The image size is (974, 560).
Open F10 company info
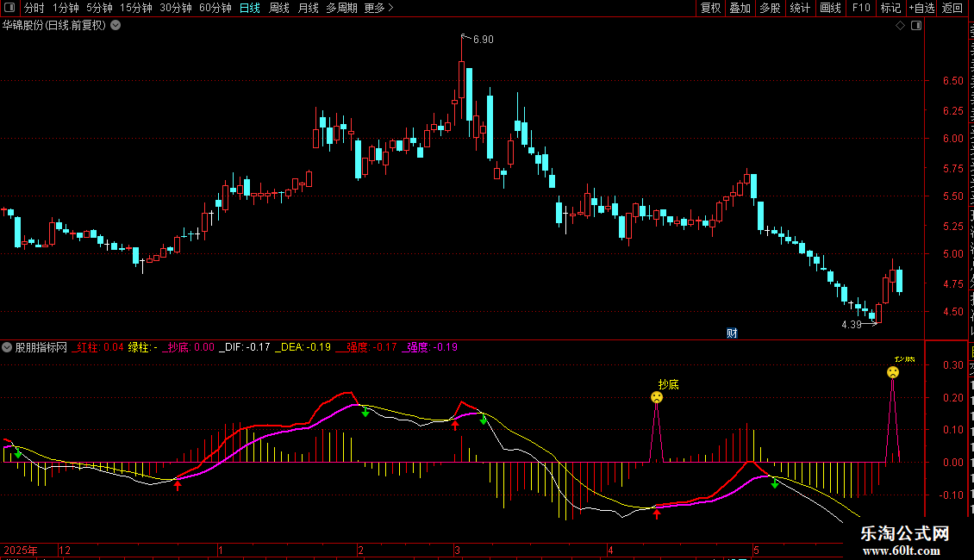point(861,8)
